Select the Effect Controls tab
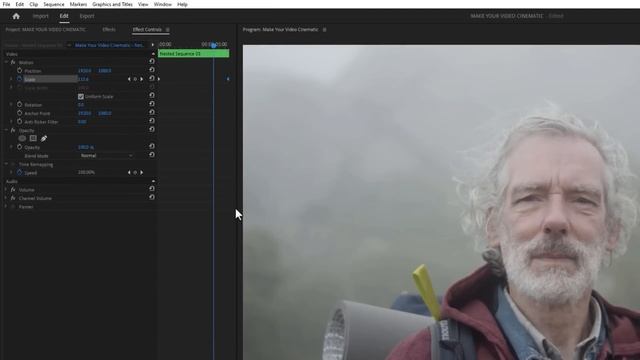 (x=147, y=30)
